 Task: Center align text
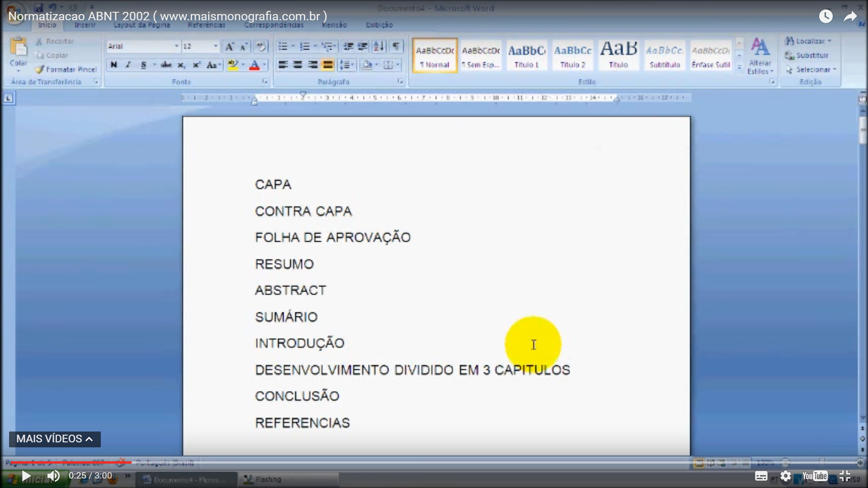[x=298, y=65]
